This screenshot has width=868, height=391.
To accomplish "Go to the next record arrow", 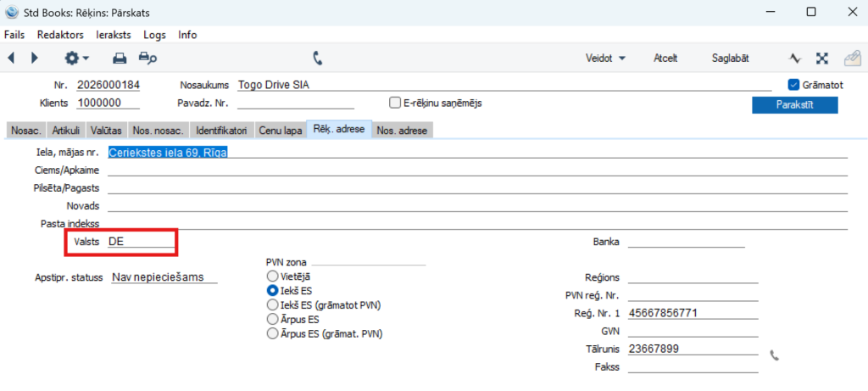I will [x=34, y=58].
